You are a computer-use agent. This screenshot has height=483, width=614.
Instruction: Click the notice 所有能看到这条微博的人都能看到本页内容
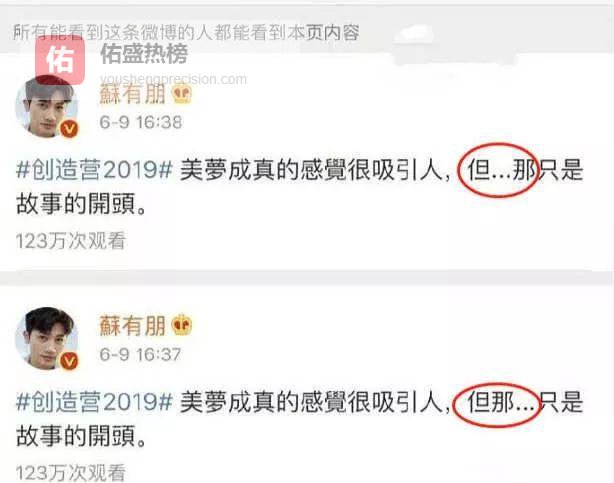click(186, 32)
